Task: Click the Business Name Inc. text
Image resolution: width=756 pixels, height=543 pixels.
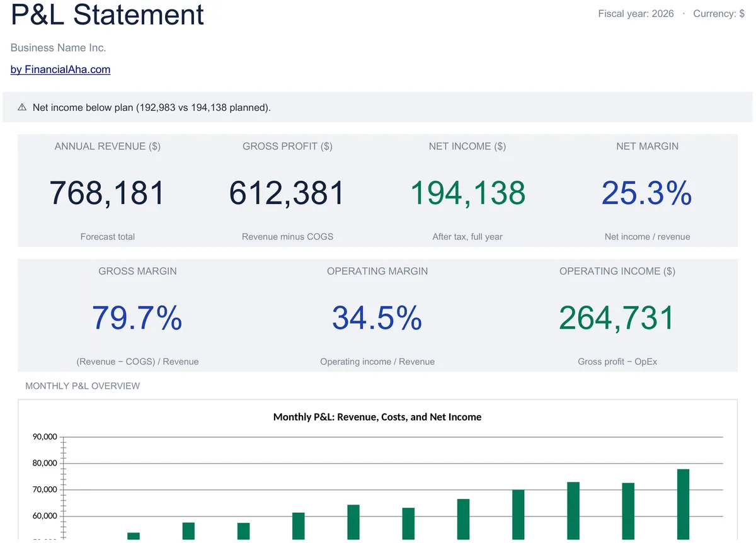Action: 59,48
